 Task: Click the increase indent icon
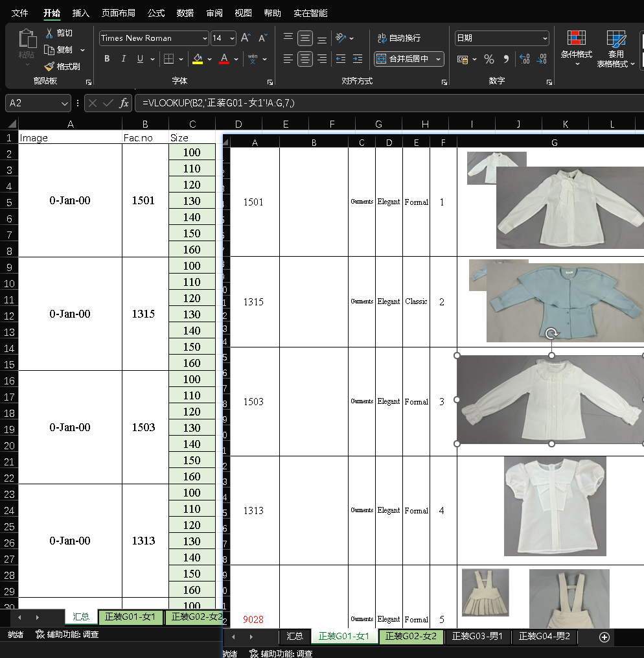click(x=358, y=59)
